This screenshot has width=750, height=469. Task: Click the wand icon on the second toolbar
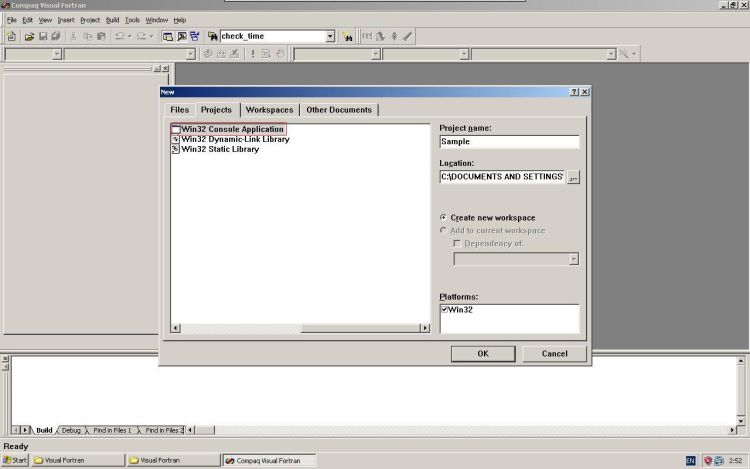624,54
